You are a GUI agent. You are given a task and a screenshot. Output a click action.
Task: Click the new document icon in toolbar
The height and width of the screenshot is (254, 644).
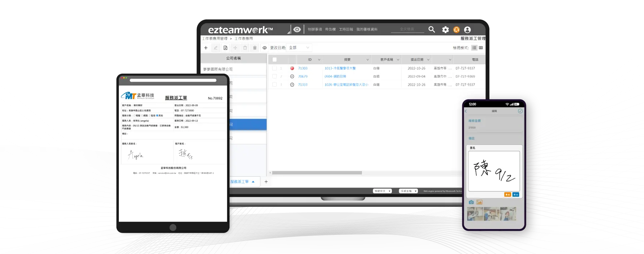[225, 48]
